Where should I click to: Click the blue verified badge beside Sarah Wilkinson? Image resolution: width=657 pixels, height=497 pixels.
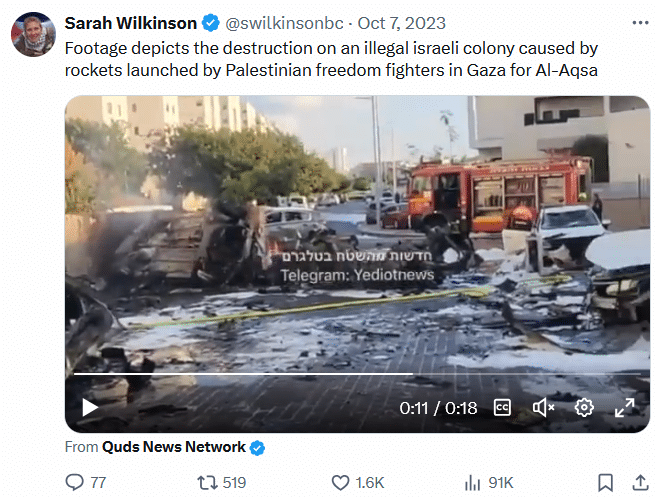coord(211,23)
